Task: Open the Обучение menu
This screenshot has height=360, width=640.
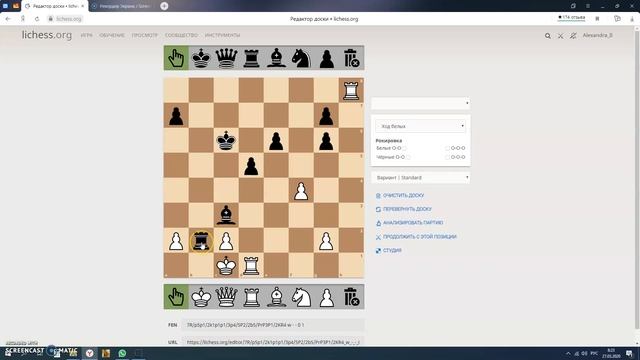Action: point(112,36)
